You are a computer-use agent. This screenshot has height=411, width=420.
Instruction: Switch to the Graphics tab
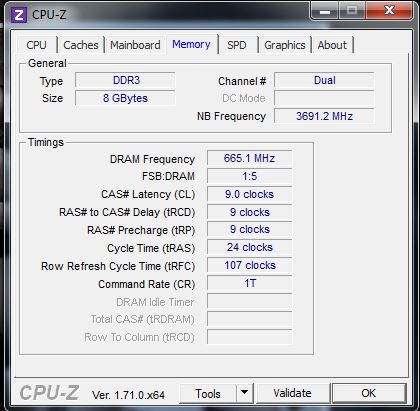tap(285, 45)
